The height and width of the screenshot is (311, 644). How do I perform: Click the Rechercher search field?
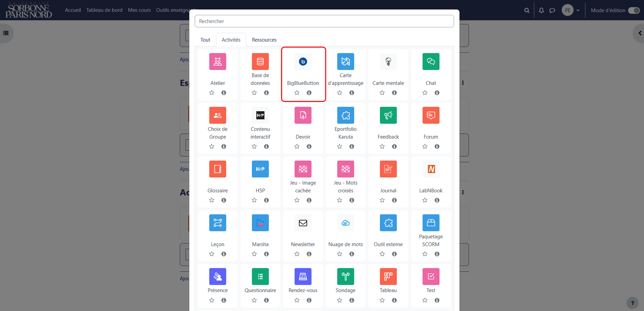[324, 21]
